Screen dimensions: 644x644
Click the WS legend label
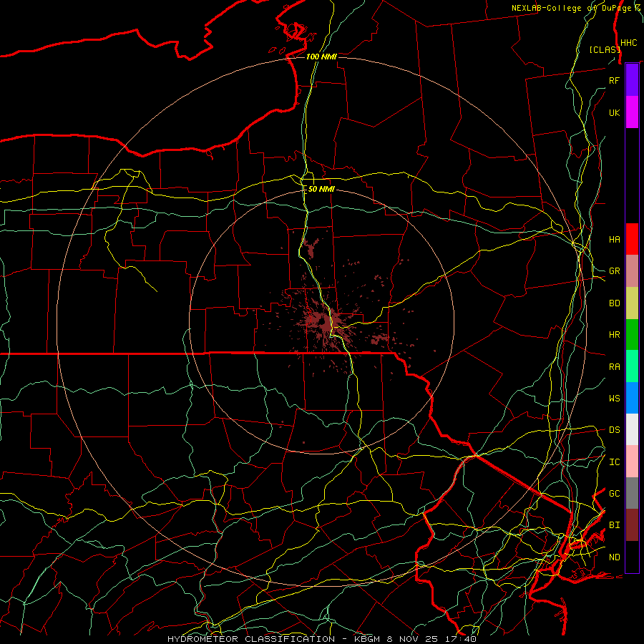(x=614, y=398)
